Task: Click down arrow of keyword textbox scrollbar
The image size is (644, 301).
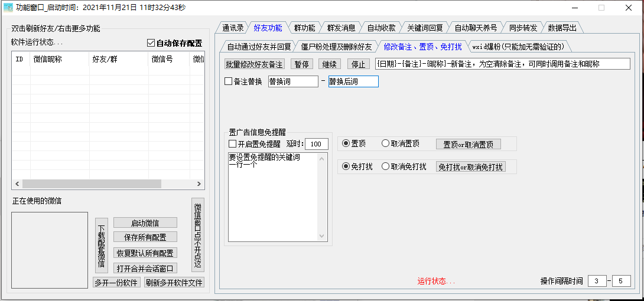Action: pyautogui.click(x=323, y=237)
